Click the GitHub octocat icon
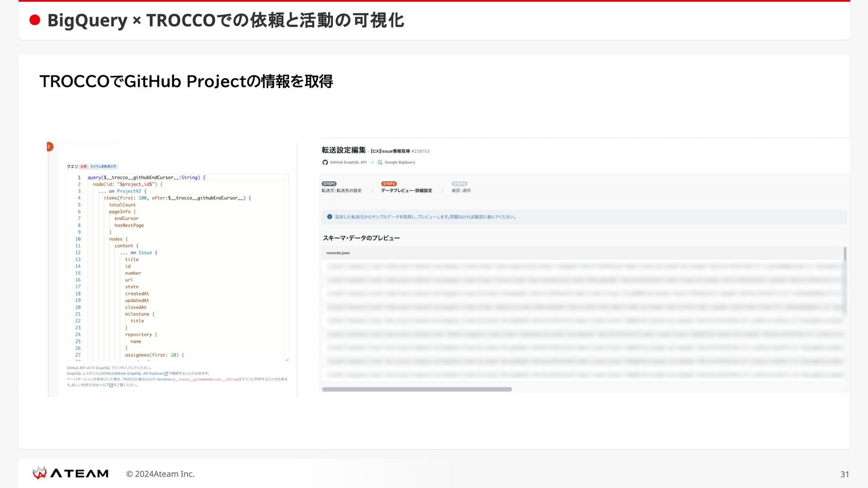 pos(325,162)
